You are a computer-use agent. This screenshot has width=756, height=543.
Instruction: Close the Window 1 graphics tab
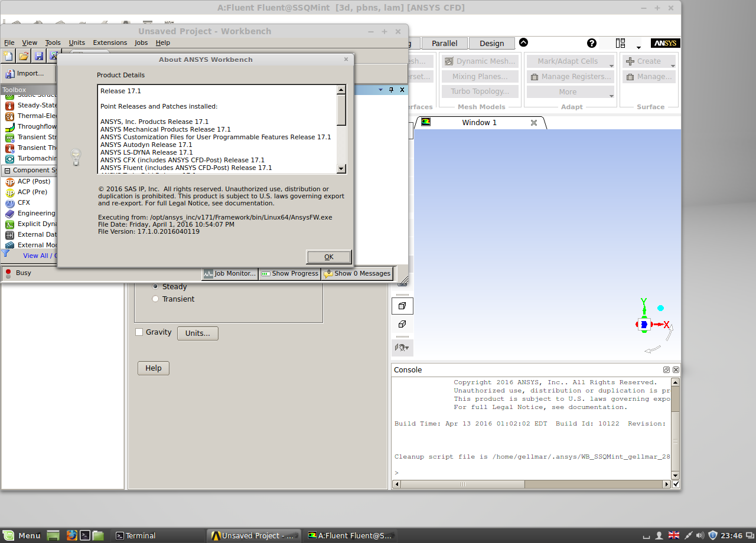pos(534,122)
